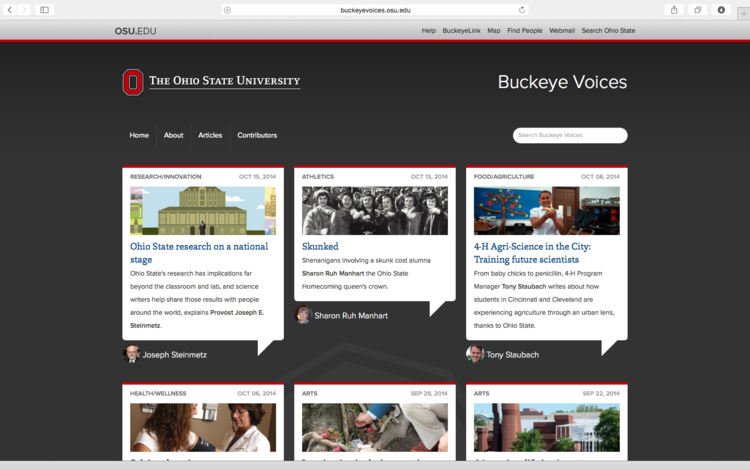Click Tony Staubach avatar photo
The height and width of the screenshot is (469, 750).
click(474, 354)
